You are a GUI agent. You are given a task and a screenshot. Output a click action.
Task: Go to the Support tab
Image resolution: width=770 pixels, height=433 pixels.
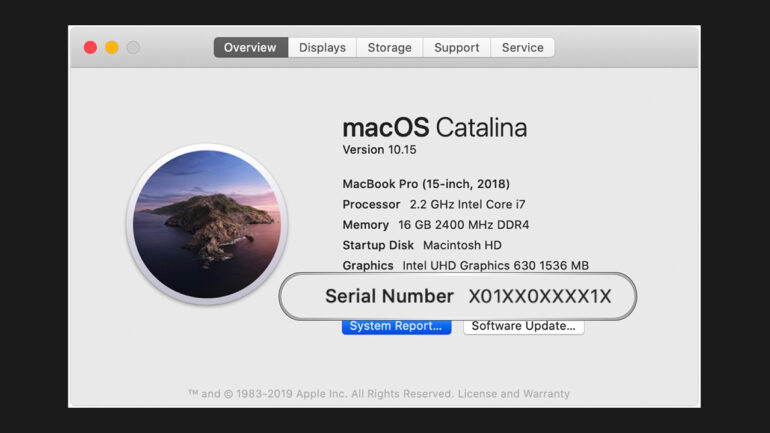coord(457,48)
